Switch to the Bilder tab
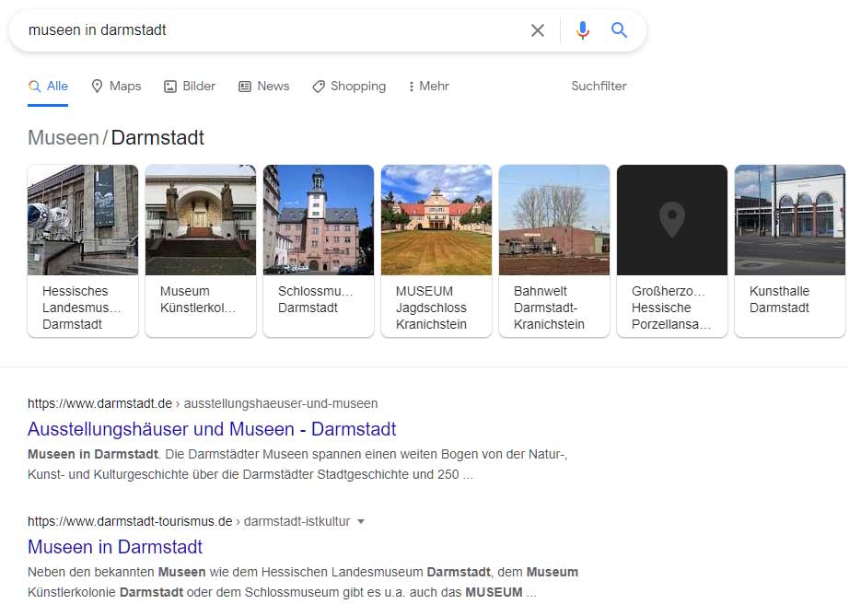 click(x=190, y=86)
